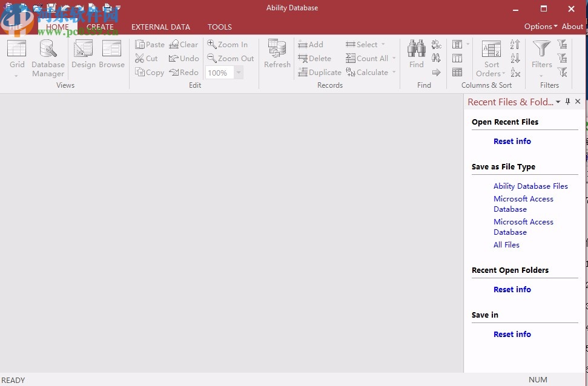Open the Database Manager

pyautogui.click(x=47, y=53)
